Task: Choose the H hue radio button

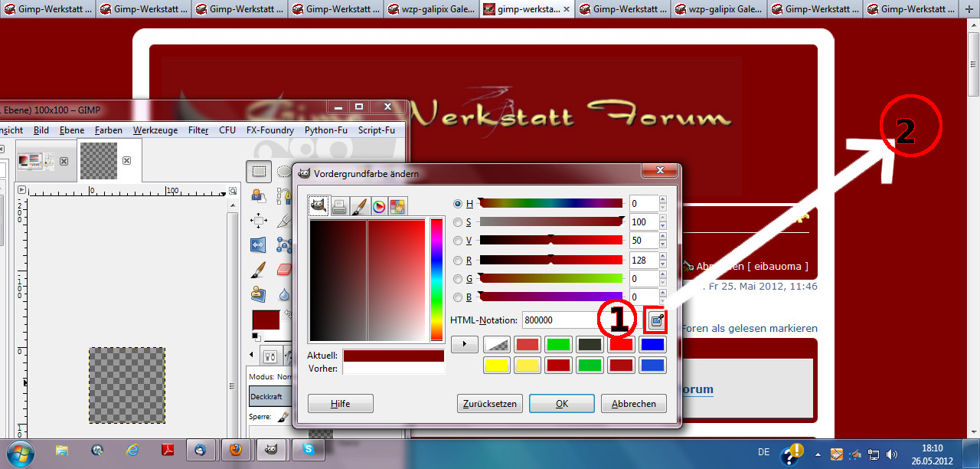Action: [459, 204]
